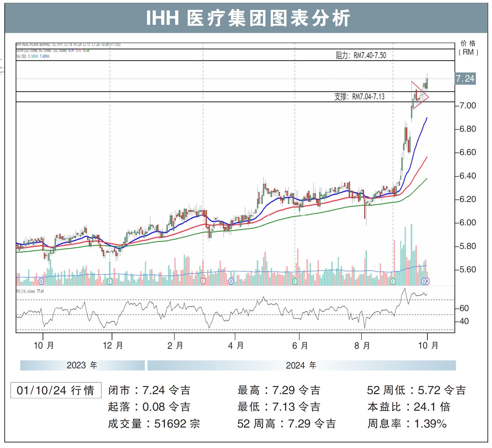Click the 成交量：51692 宗 volume figure
This screenshot has height=448, width=492.
pos(154,424)
